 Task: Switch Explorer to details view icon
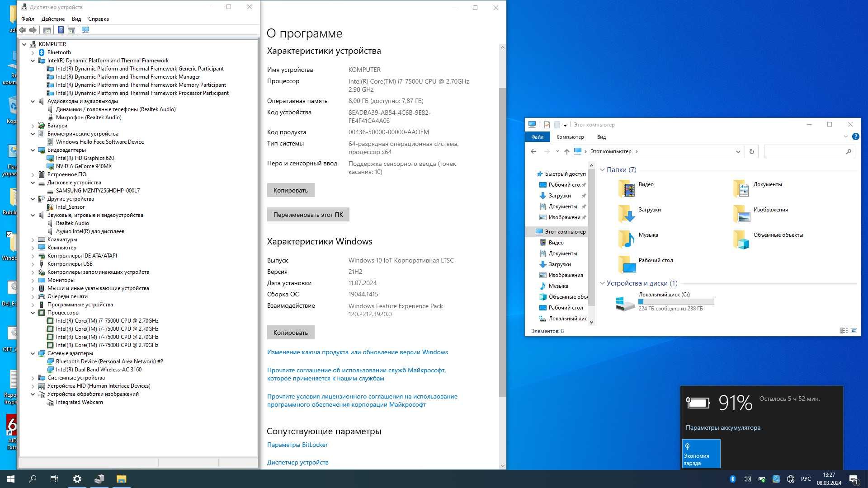point(844,331)
